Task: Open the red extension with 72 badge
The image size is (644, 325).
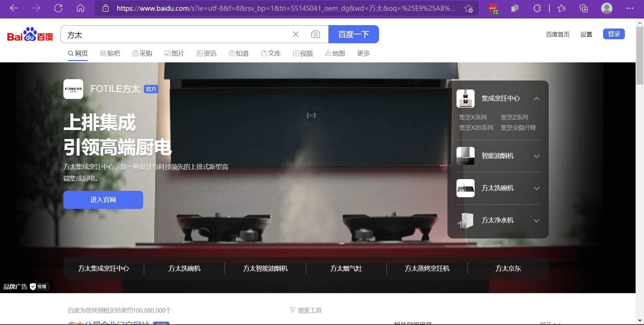Action: coord(493,9)
